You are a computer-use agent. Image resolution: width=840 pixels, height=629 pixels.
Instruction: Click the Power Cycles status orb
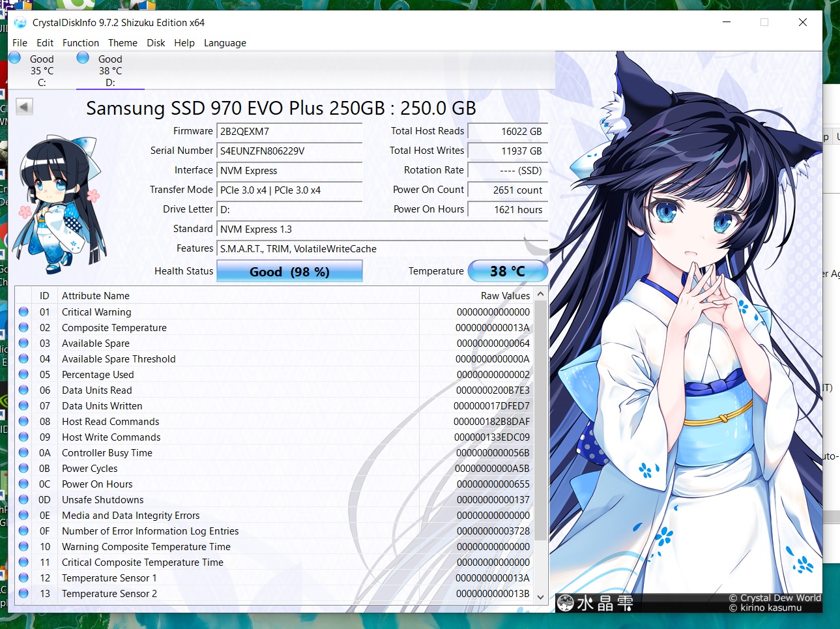[x=23, y=469]
